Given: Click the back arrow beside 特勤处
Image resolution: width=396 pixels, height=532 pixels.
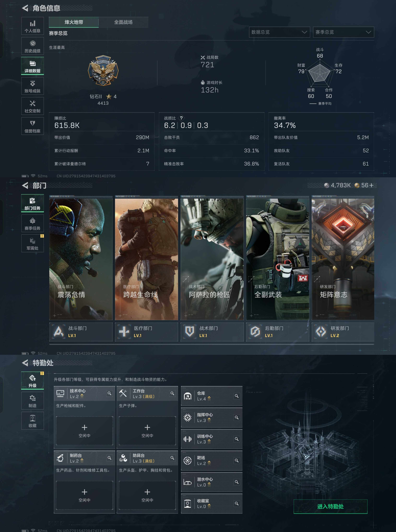Looking at the screenshot, I should coord(25,363).
